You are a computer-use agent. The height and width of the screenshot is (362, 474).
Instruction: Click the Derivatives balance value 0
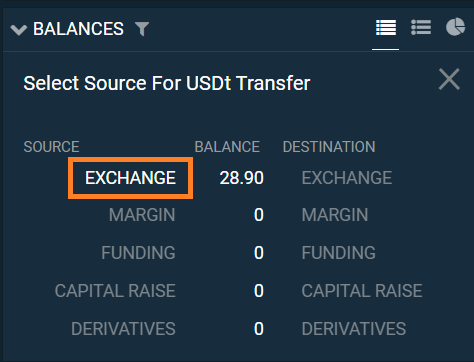tap(259, 329)
